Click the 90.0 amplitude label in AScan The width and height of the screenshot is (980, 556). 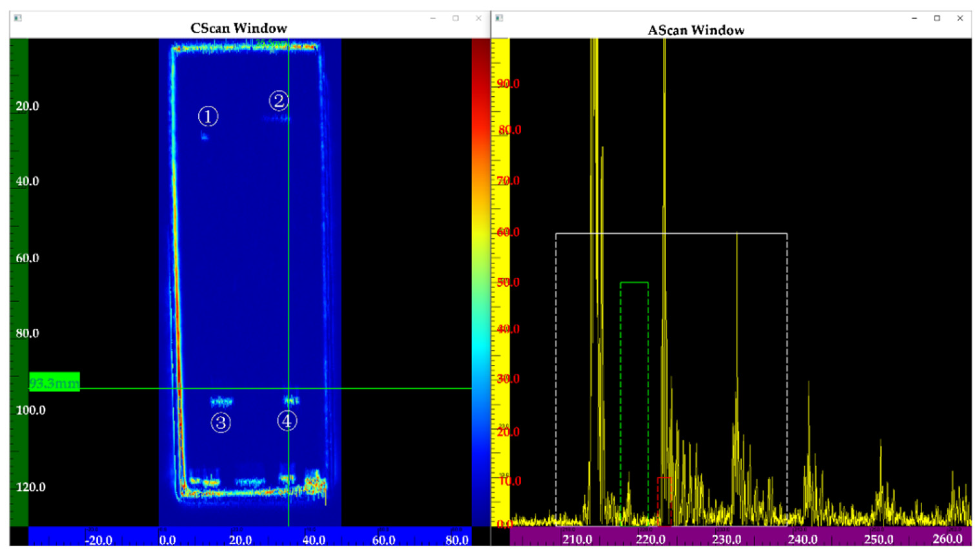click(509, 84)
